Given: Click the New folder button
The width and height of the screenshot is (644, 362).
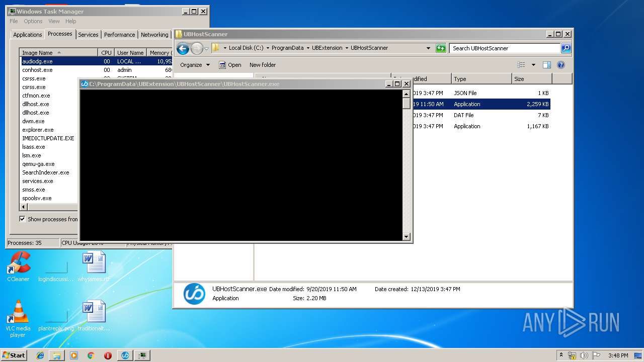Looking at the screenshot, I should coord(263,65).
